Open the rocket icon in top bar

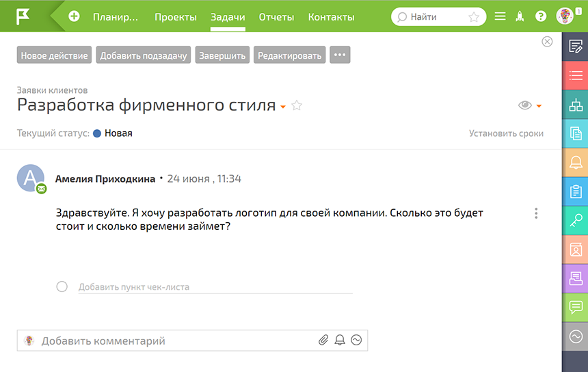click(x=520, y=17)
